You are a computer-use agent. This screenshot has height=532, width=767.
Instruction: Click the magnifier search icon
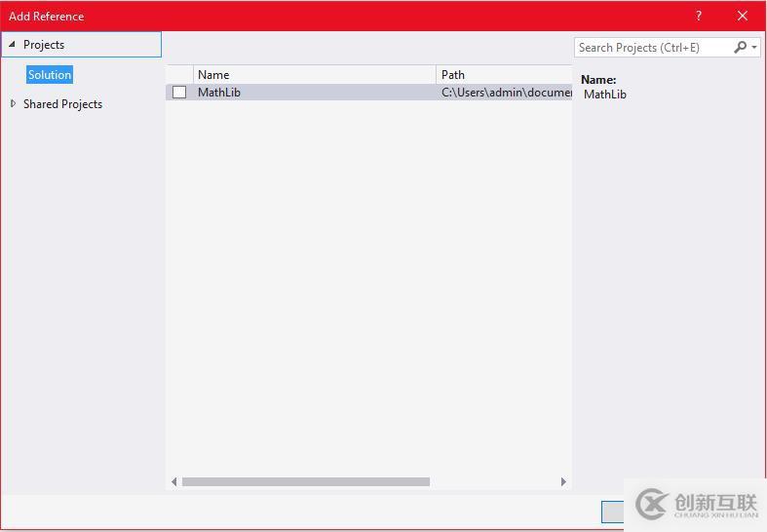click(740, 47)
